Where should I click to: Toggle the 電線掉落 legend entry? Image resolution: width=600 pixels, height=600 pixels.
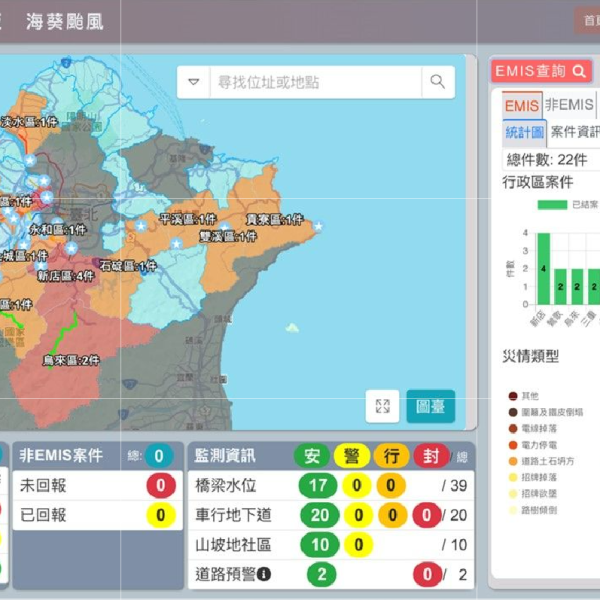click(x=533, y=429)
